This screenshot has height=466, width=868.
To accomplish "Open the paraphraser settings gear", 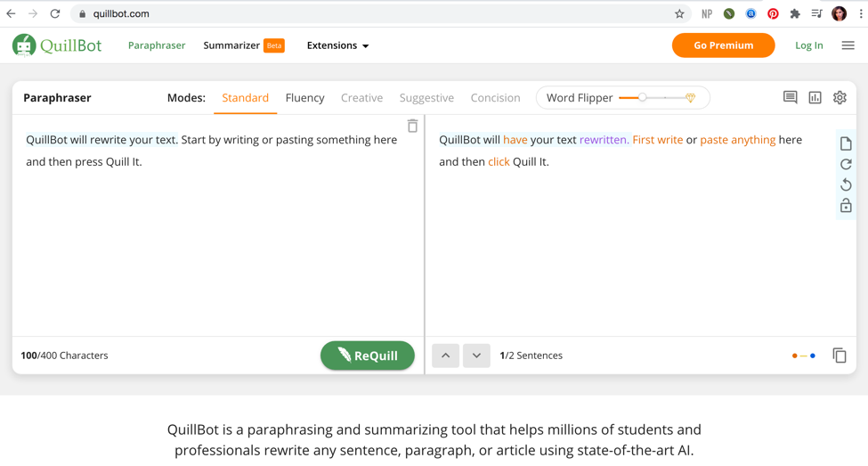I will click(x=840, y=98).
